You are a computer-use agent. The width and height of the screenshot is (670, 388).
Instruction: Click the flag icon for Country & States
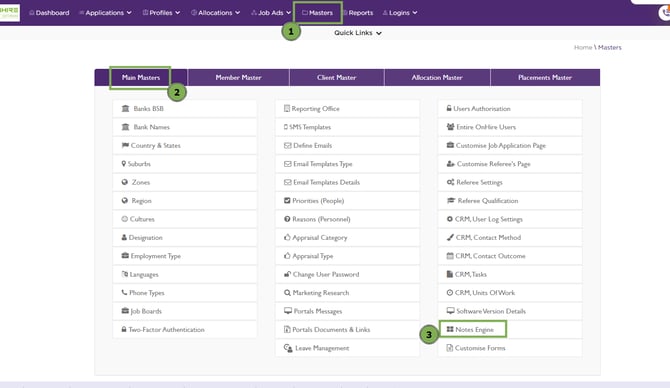click(x=125, y=145)
